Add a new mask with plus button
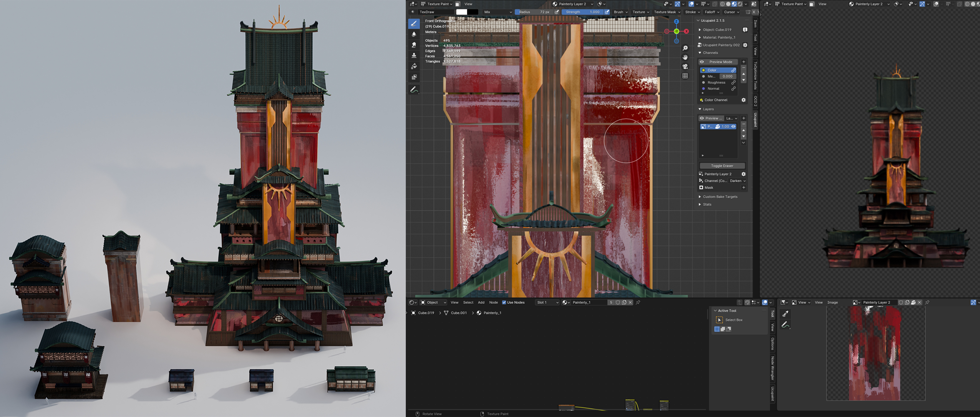Image resolution: width=980 pixels, height=417 pixels. tap(744, 188)
